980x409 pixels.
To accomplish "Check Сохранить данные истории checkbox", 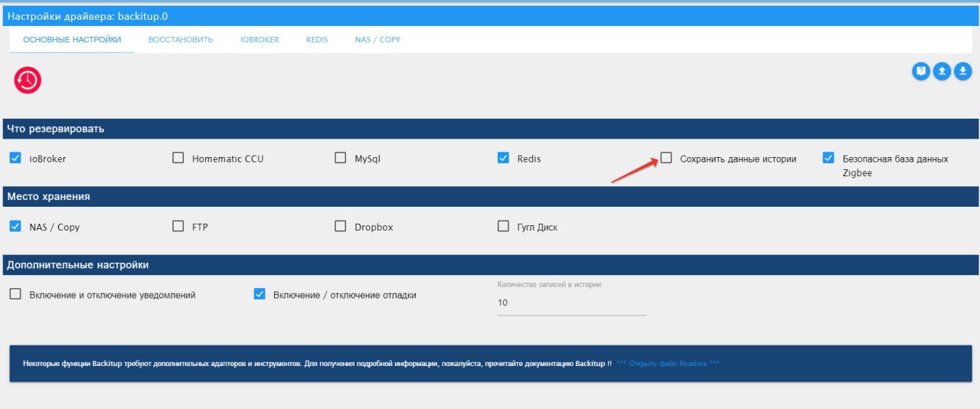I will (666, 158).
